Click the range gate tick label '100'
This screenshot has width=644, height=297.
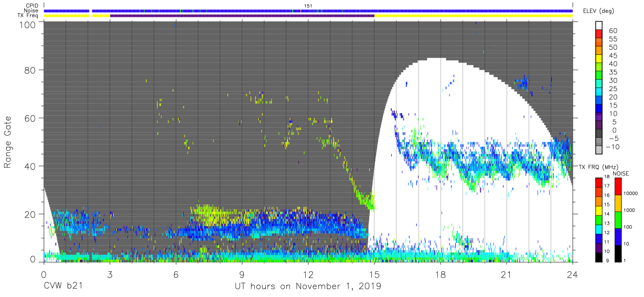pyautogui.click(x=27, y=24)
